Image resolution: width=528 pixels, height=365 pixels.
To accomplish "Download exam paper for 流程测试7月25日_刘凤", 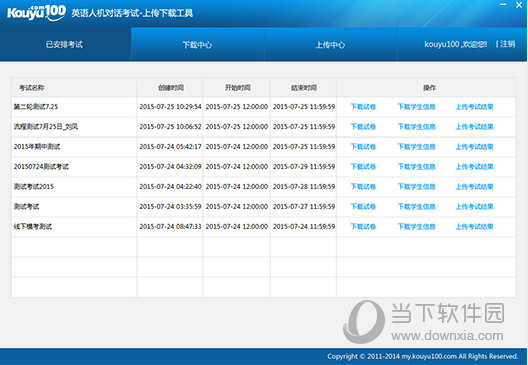I will (x=363, y=127).
